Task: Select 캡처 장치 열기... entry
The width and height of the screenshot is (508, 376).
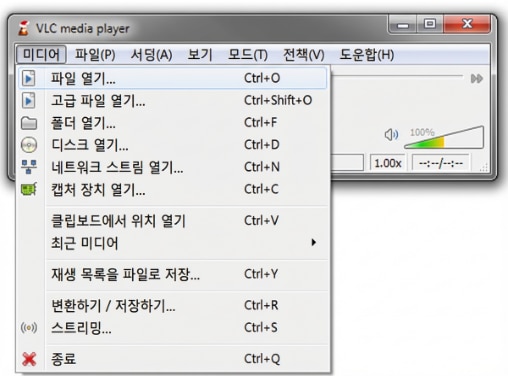Action: pyautogui.click(x=173, y=189)
